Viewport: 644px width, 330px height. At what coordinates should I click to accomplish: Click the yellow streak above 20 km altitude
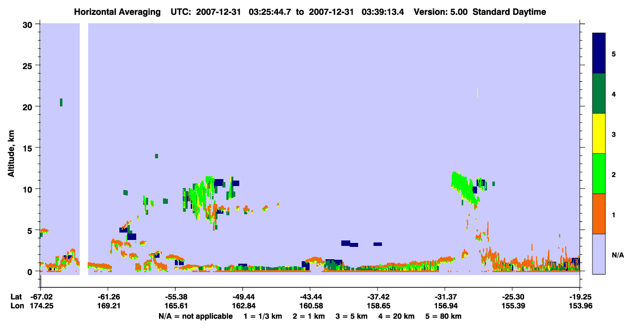(x=478, y=93)
